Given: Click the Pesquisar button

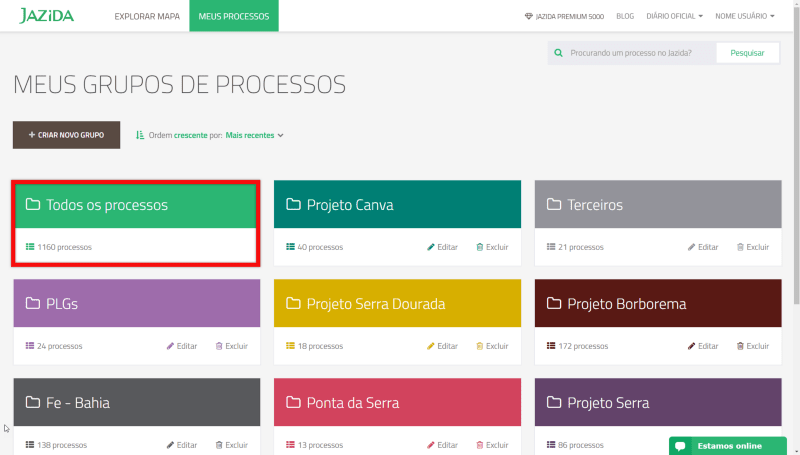Looking at the screenshot, I should [x=747, y=53].
